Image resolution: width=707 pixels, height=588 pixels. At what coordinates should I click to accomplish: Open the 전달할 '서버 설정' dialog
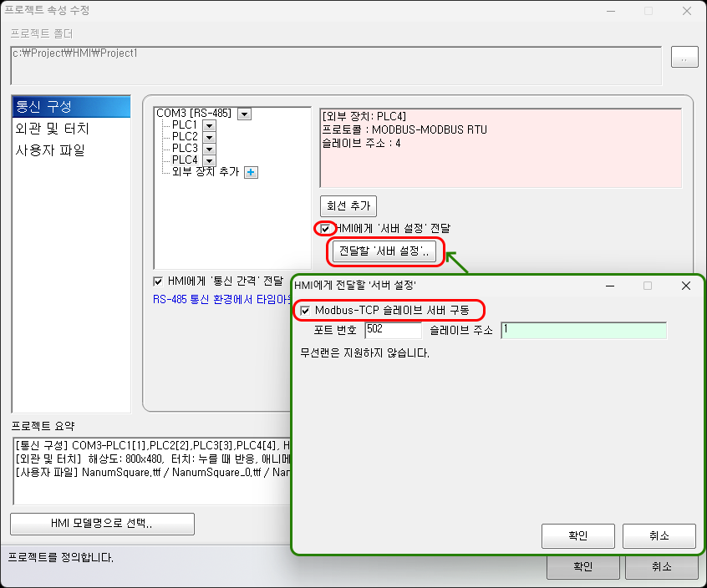click(x=385, y=251)
